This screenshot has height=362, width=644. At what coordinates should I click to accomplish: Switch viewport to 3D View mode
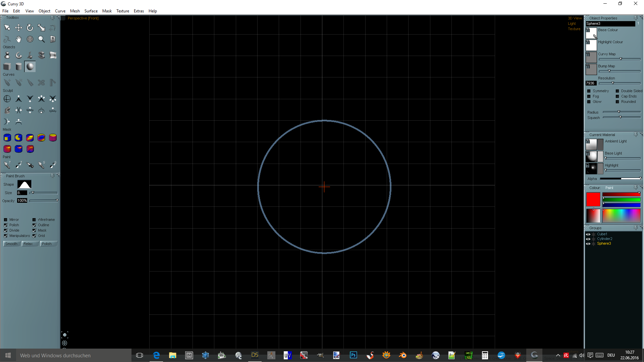(575, 18)
